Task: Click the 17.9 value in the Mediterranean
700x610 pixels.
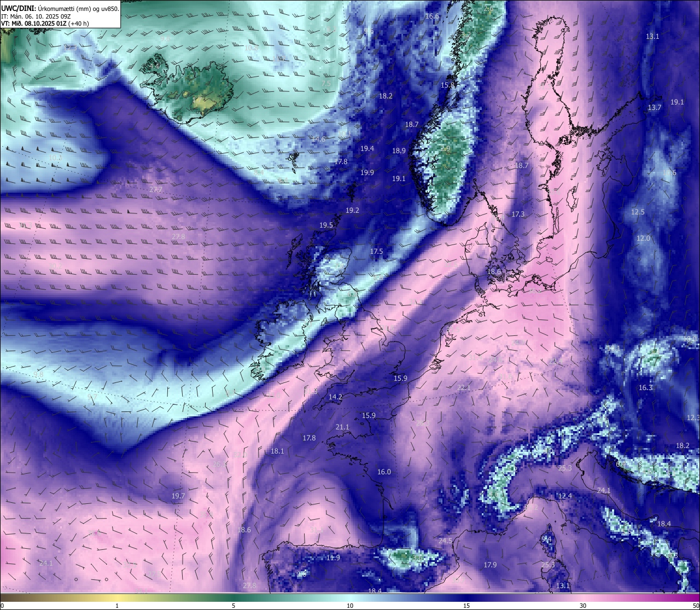Action: pyautogui.click(x=490, y=565)
